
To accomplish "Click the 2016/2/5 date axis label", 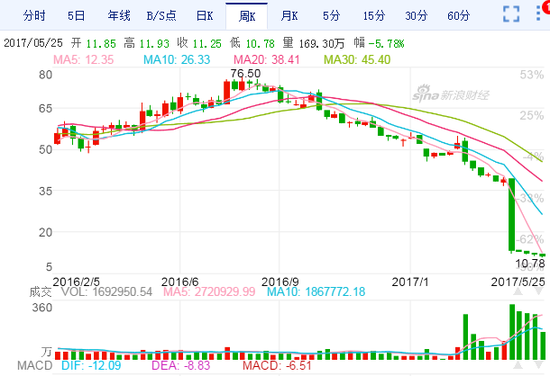I will (x=76, y=282).
